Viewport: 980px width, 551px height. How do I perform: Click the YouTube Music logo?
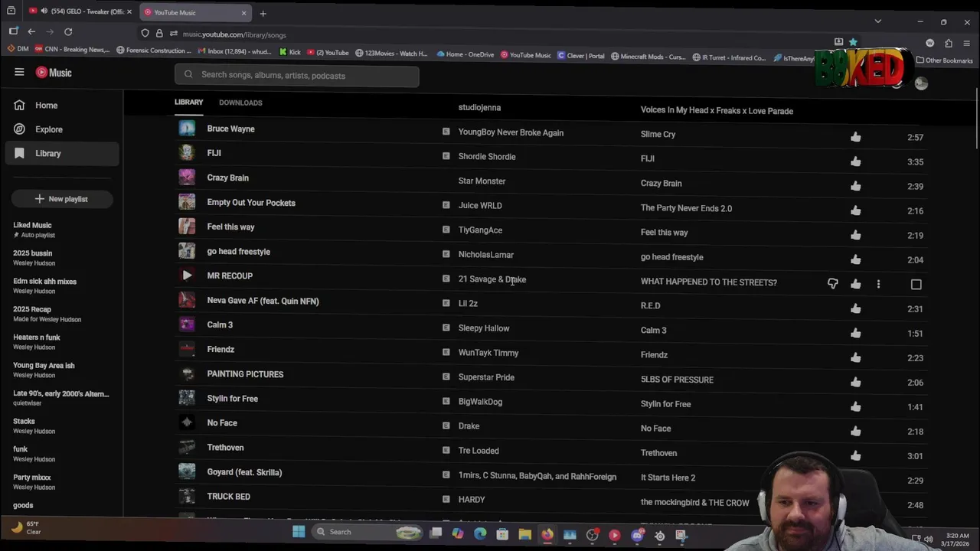54,73
